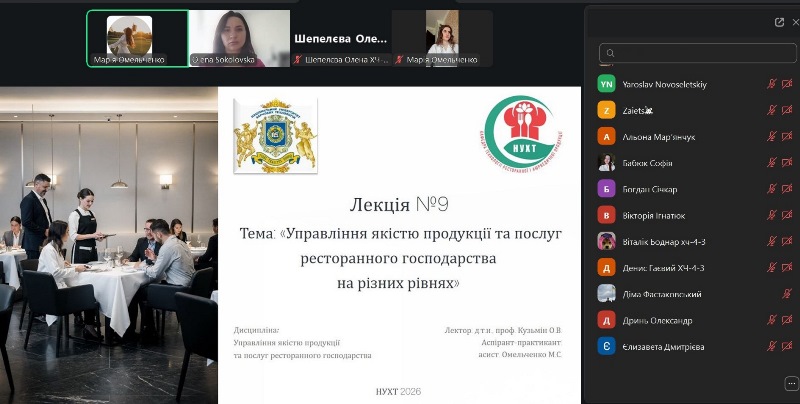Open the more options ellipsis button
This screenshot has width=800, height=404.
[x=791, y=383]
